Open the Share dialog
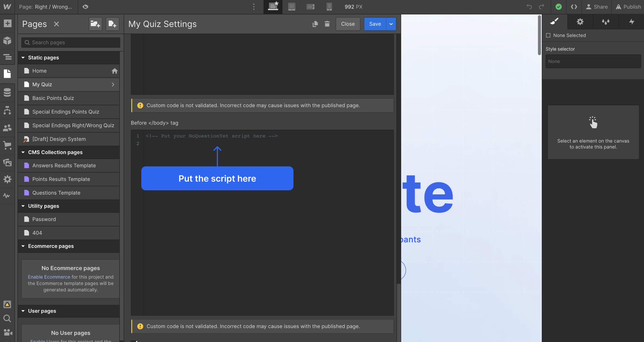The image size is (644, 342). [597, 7]
